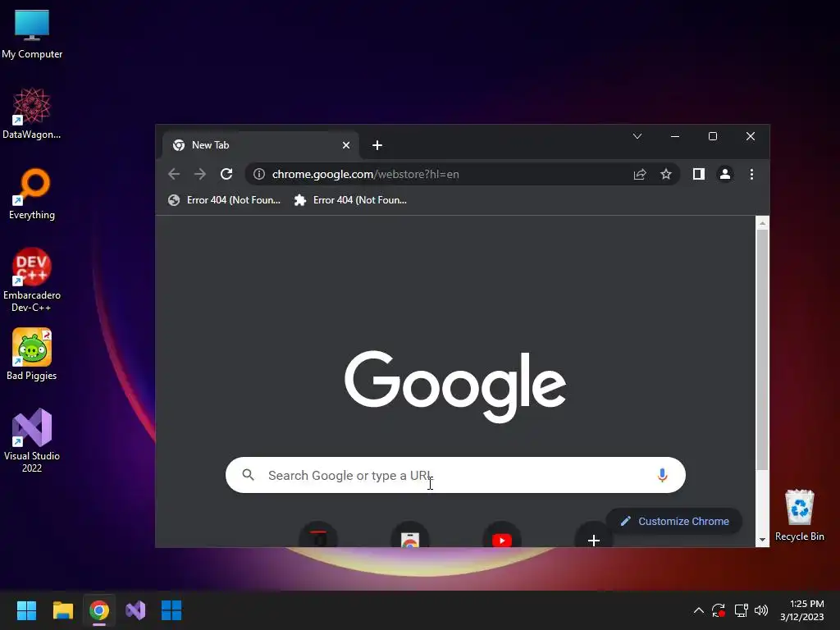This screenshot has height=630, width=840.
Task: Maximize the Chrome window
Action: coord(713,136)
